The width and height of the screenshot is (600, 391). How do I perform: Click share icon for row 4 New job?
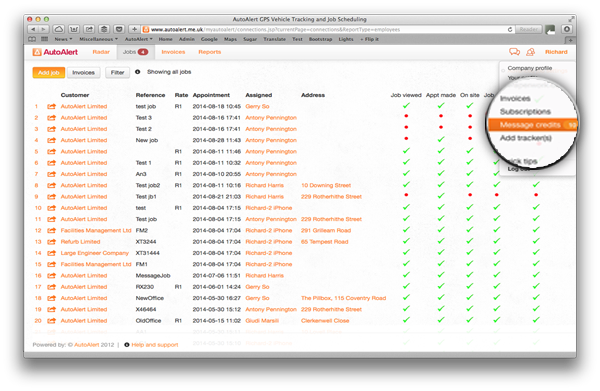[51, 140]
